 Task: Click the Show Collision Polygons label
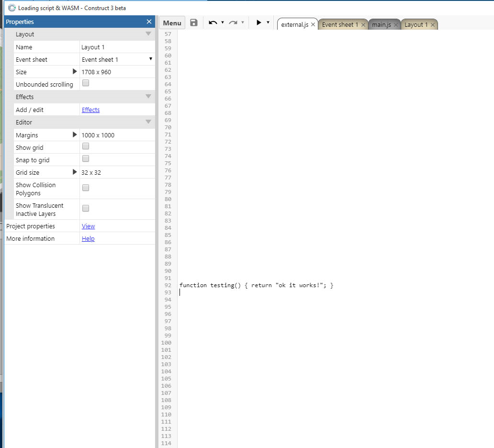pos(35,189)
